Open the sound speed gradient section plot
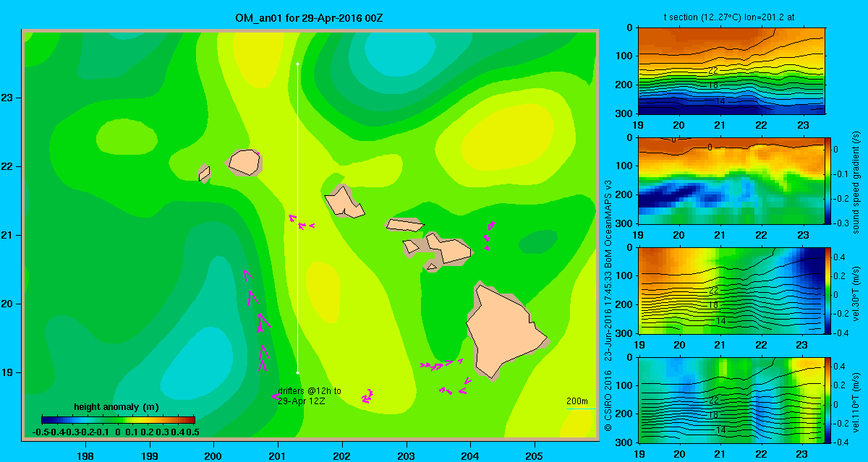The width and height of the screenshot is (868, 462). [731, 179]
